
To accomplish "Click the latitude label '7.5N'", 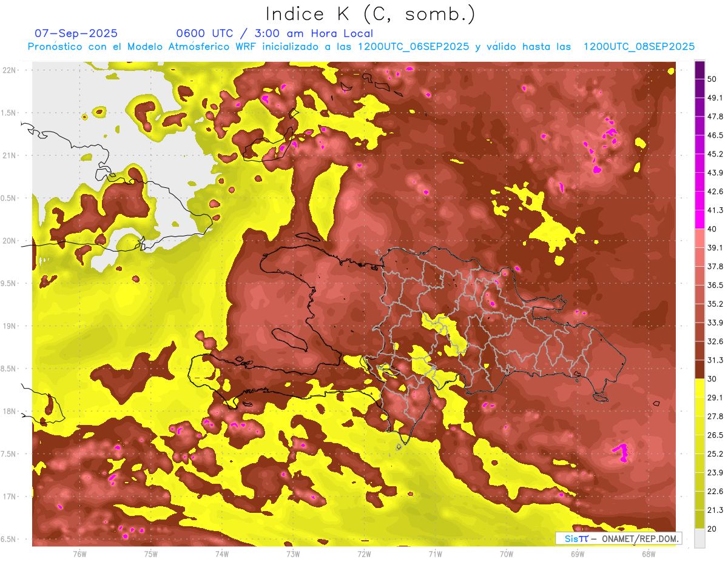I will 8,454.
